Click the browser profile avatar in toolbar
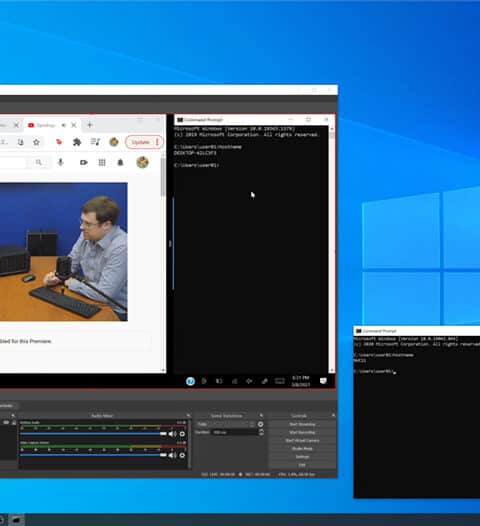Image resolution: width=480 pixels, height=526 pixels. 114,142
